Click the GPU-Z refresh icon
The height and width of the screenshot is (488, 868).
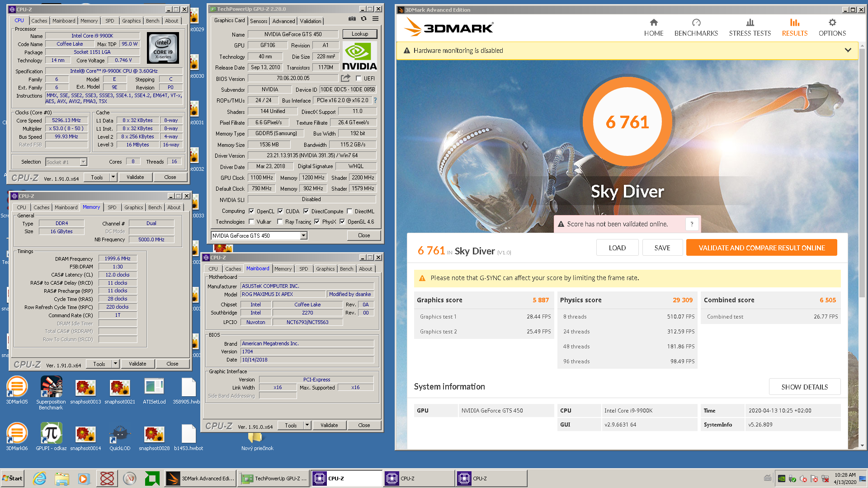click(364, 19)
